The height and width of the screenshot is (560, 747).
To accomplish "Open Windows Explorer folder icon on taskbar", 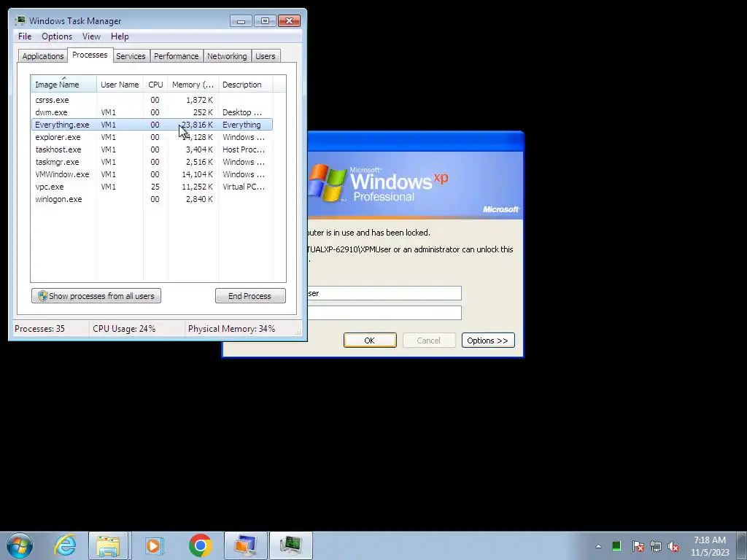I will (x=108, y=545).
